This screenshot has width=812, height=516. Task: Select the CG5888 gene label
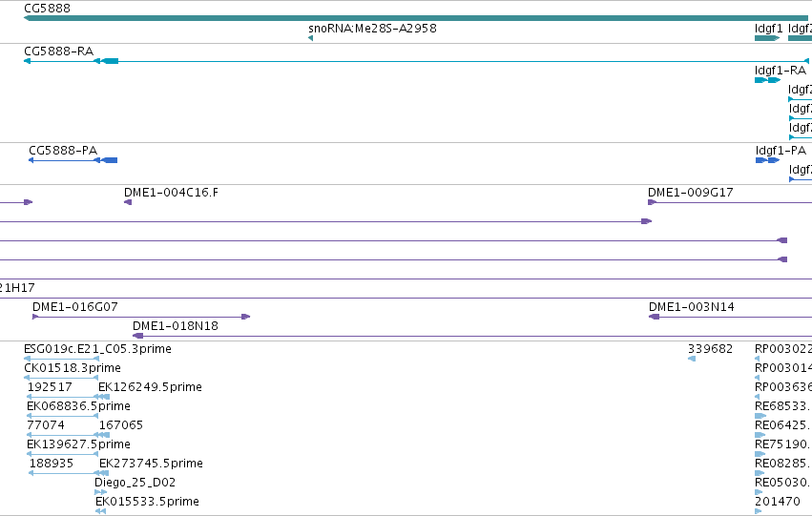47,9
